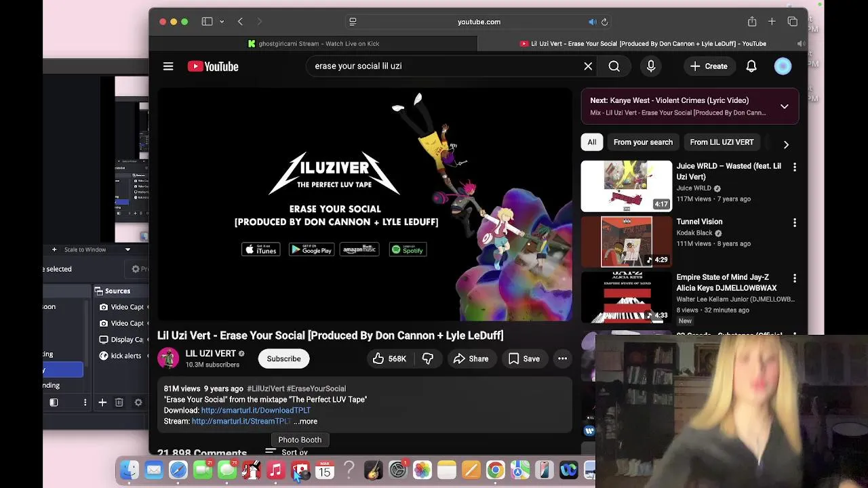Show the Safari sidebar

(x=207, y=22)
